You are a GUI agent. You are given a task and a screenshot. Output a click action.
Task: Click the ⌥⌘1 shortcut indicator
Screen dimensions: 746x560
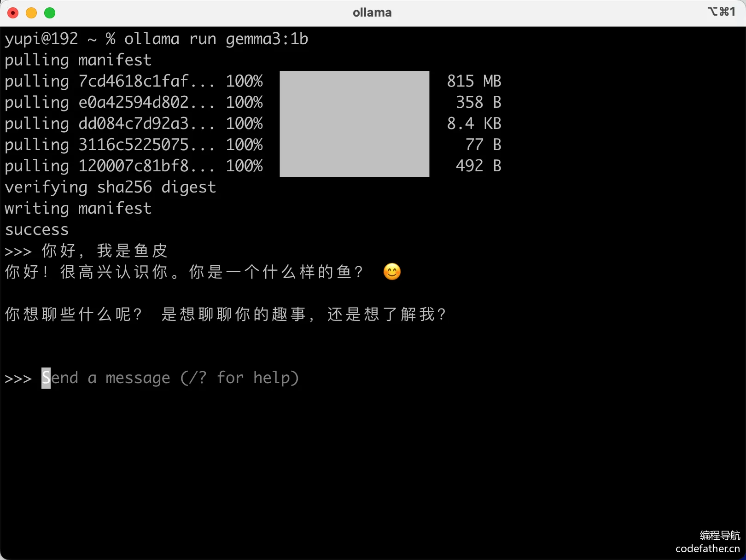click(722, 12)
